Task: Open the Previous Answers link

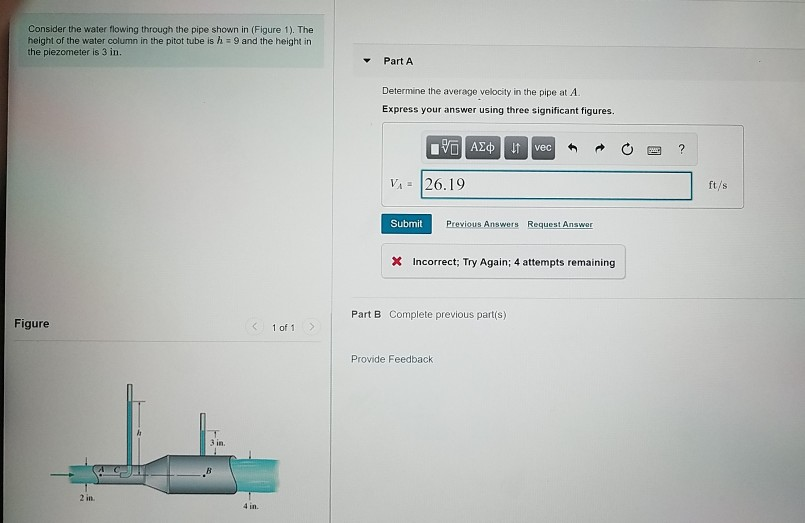Action: [x=482, y=224]
